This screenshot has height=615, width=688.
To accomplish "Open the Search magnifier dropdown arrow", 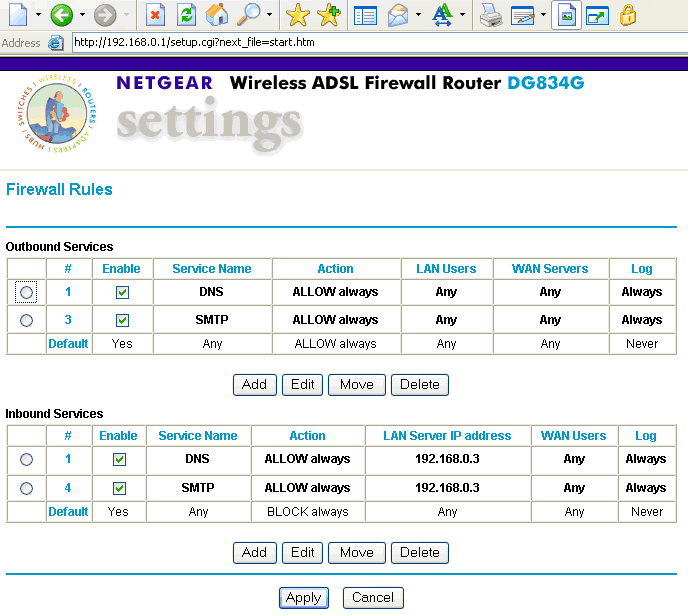I will click(x=269, y=16).
